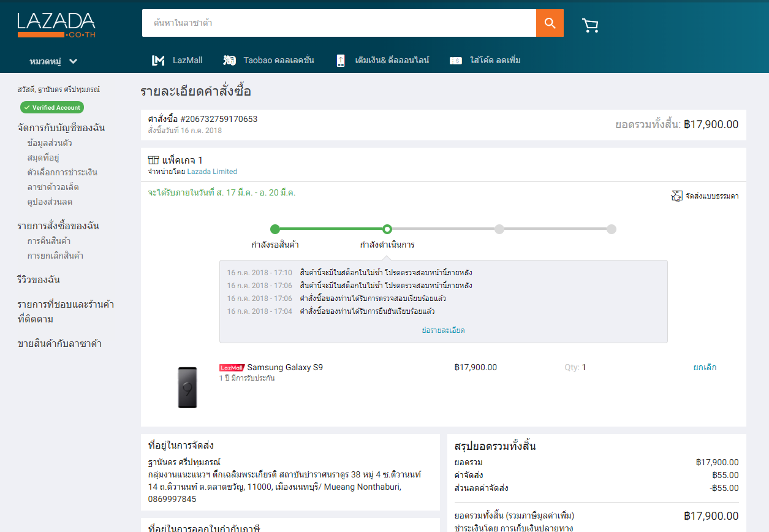The image size is (769, 532).
Task: Go to ข้อมูลส่วนตัว
Action: coord(50,143)
